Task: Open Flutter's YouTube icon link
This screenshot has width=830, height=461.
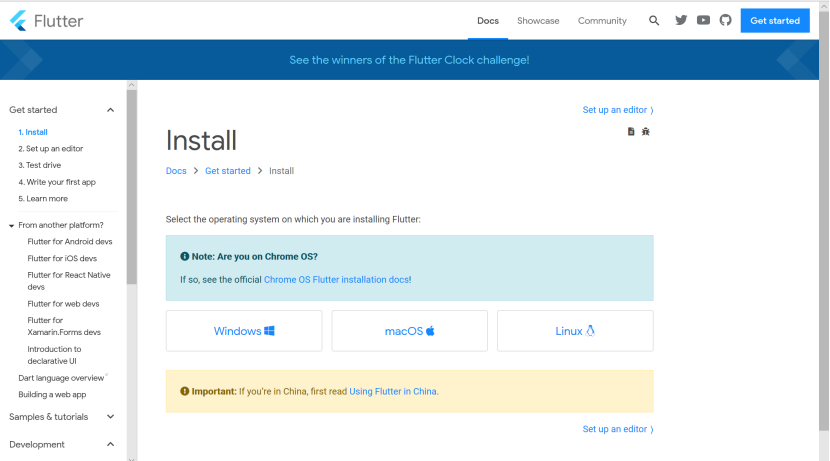Action: (703, 20)
